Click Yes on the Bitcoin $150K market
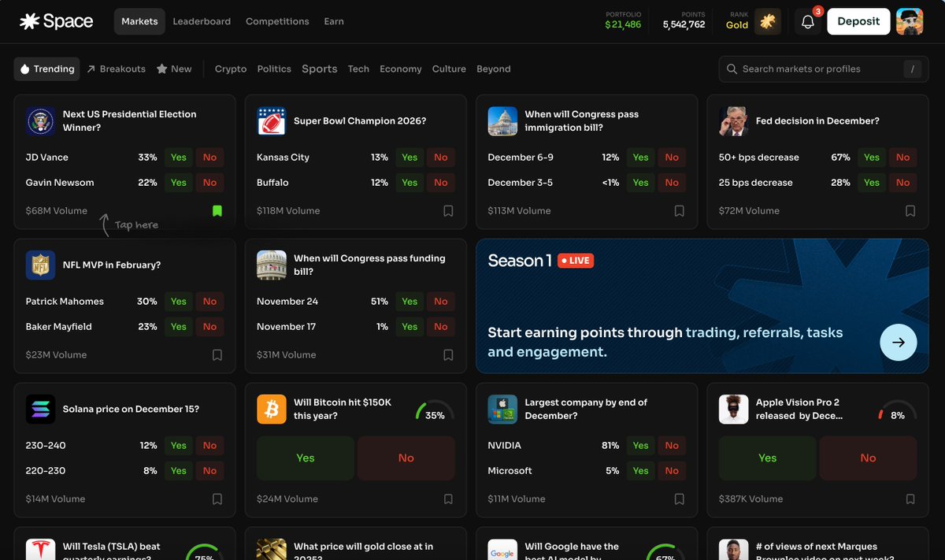The height and width of the screenshot is (560, 945). [x=305, y=458]
